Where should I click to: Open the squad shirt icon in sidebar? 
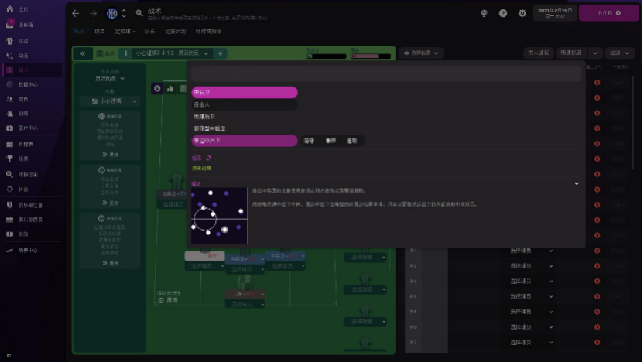click(10, 41)
